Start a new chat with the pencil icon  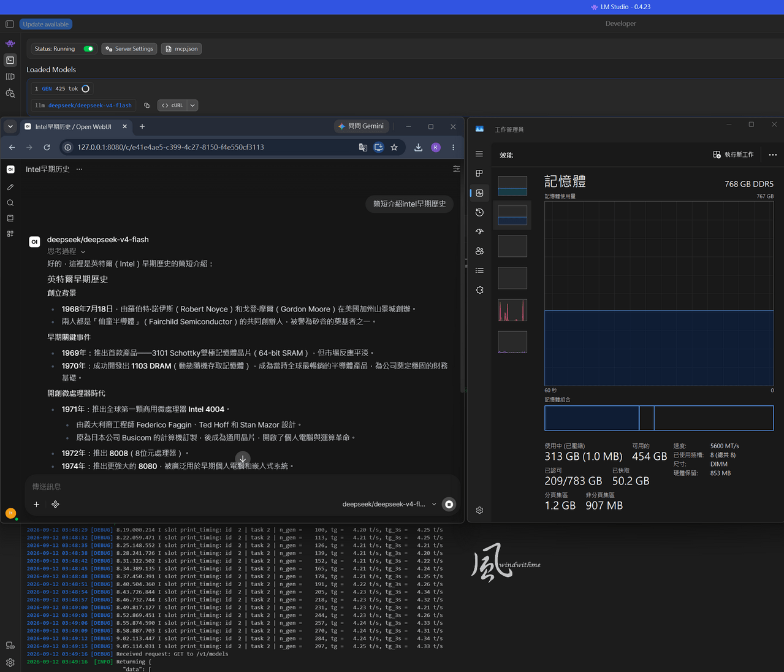10,187
